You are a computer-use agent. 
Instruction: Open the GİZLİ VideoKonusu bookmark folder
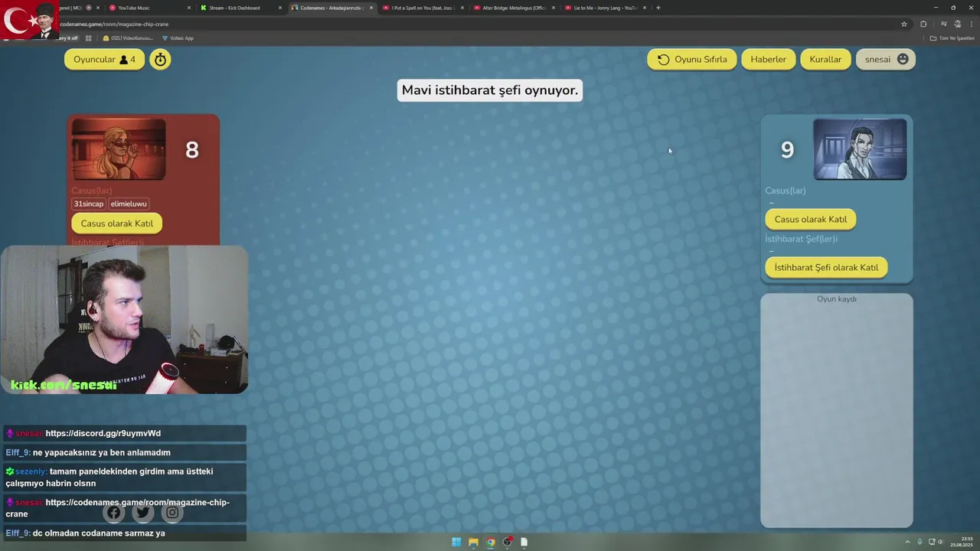pyautogui.click(x=128, y=38)
